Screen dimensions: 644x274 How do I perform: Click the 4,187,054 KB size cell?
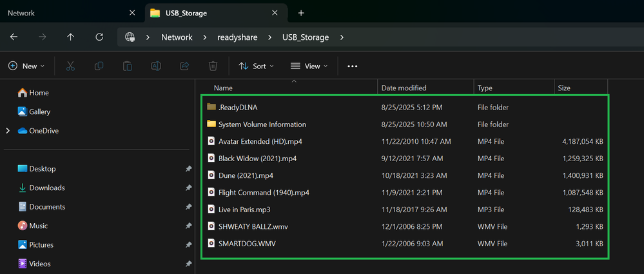coord(582,141)
